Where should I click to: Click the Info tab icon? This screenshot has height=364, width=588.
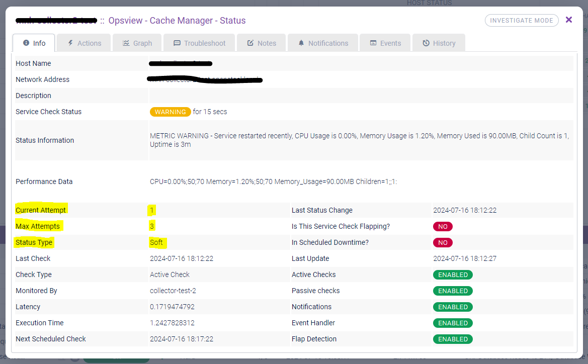pyautogui.click(x=26, y=43)
